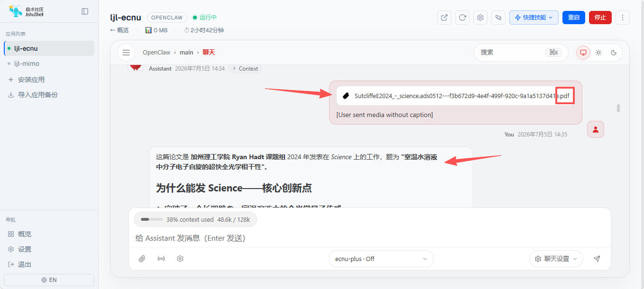Click the OPENCLAW badge
The image size is (644, 289).
click(167, 18)
